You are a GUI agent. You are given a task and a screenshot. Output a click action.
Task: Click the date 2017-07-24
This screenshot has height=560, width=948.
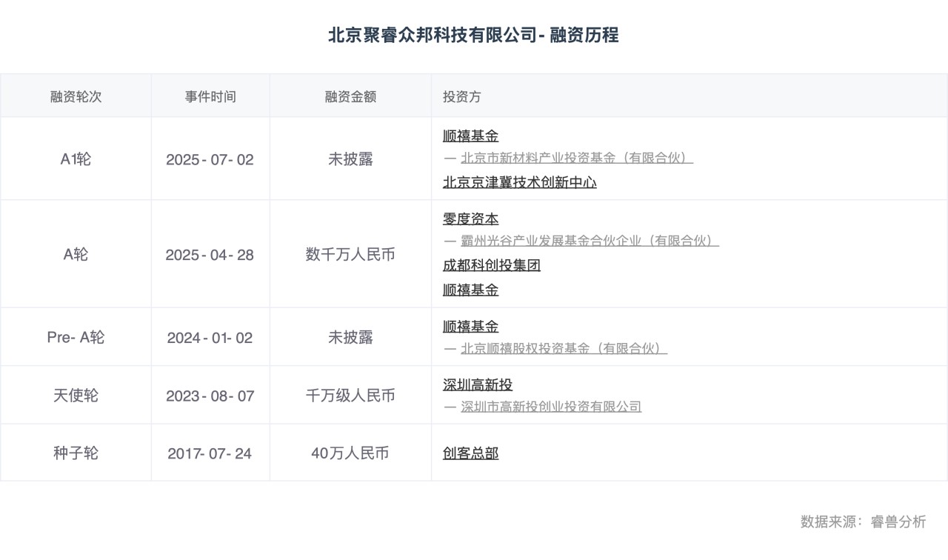(210, 454)
